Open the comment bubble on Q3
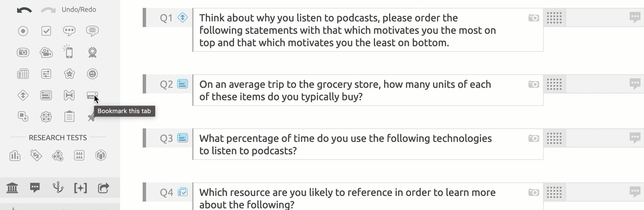644x210 pixels. tap(635, 138)
